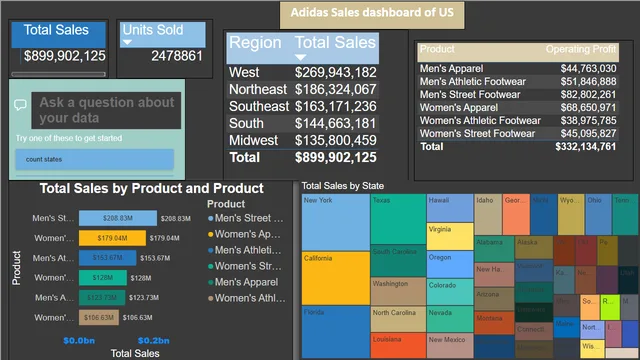
Task: Click the Q&A speech bubble icon
Action: click(x=20, y=105)
